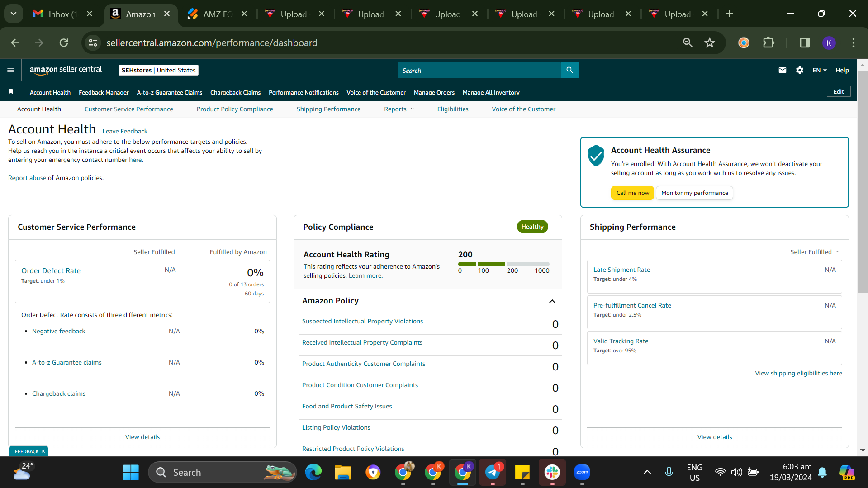Open Suspected Intellectual Property Violations link

362,321
